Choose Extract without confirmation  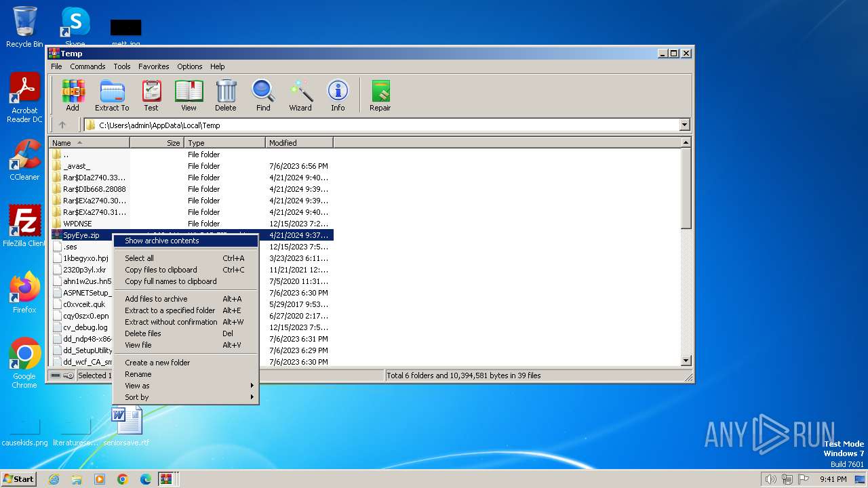pyautogui.click(x=185, y=322)
